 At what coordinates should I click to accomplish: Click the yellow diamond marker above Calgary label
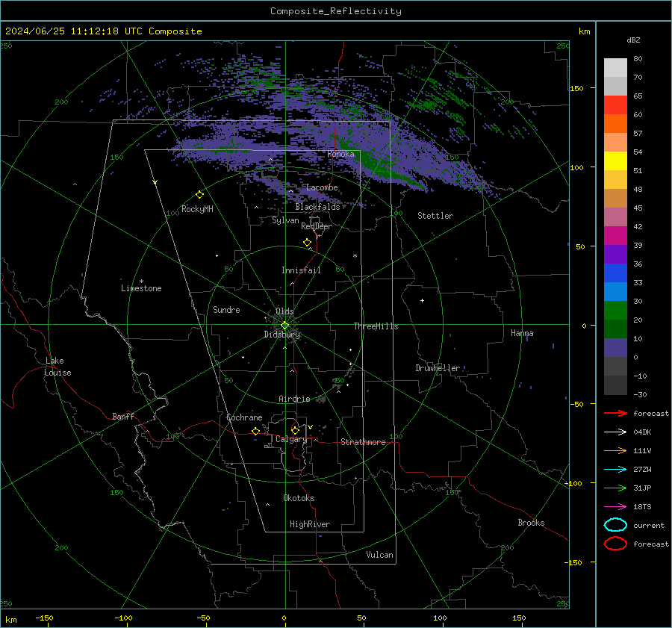295,430
